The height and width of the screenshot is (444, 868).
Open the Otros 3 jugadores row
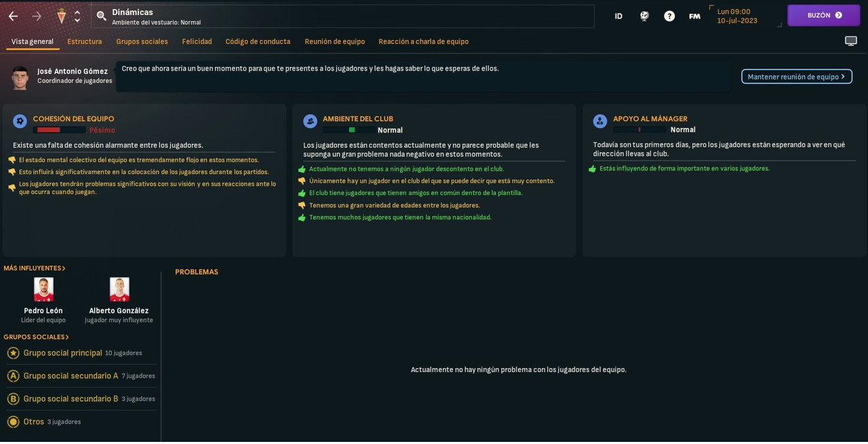tap(81, 422)
